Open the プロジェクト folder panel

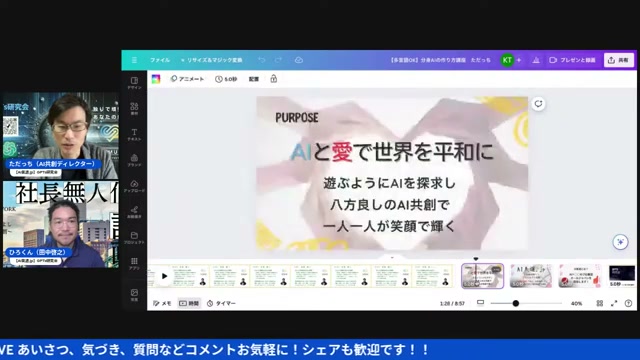134,238
